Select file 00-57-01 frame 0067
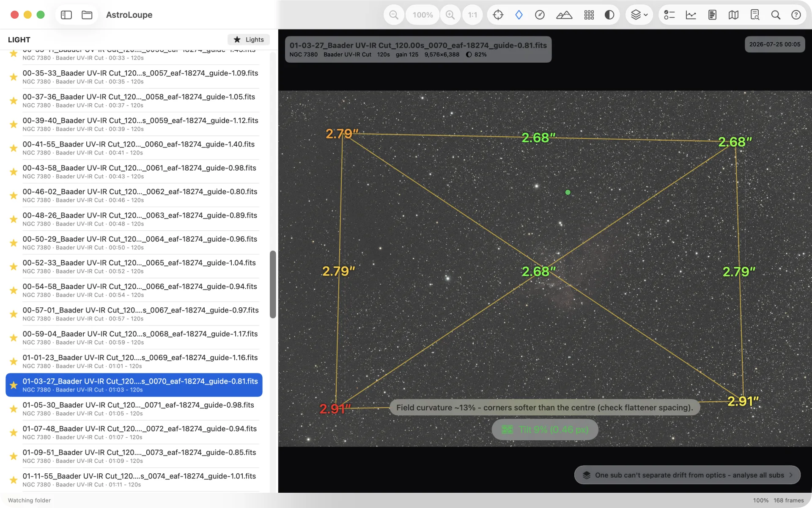This screenshot has height=508, width=812. 134,314
